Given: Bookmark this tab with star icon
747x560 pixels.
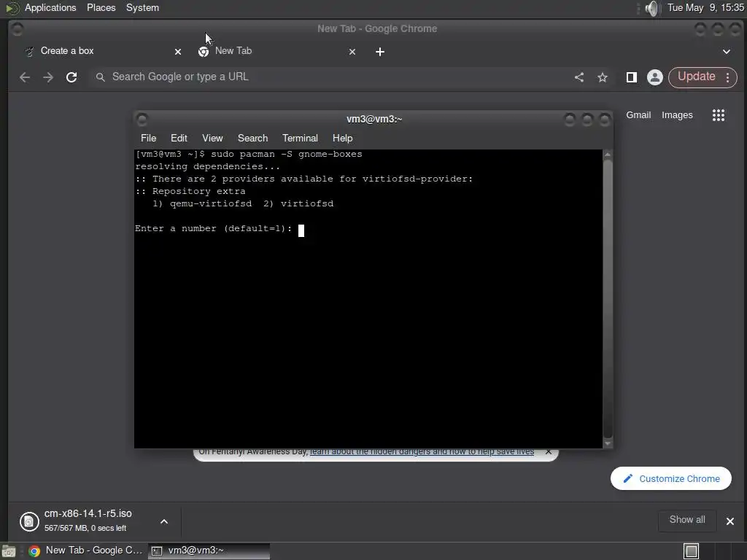Looking at the screenshot, I should pos(603,77).
